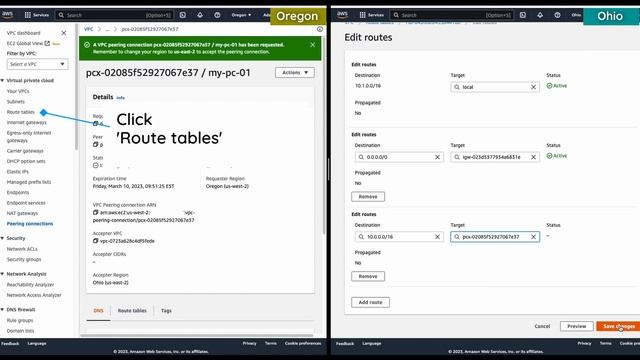Click Preview button for routes
640x360 pixels.
(576, 326)
